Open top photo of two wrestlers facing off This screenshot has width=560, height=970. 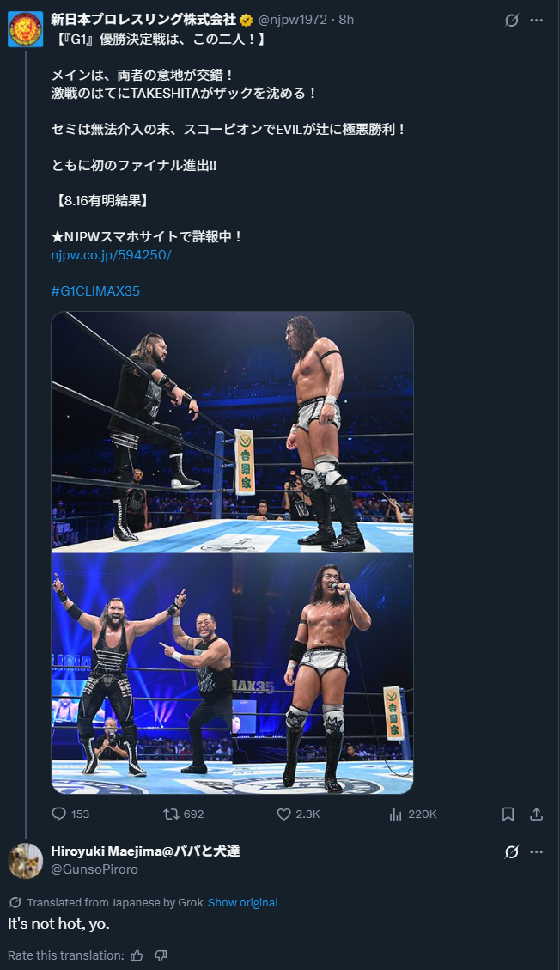tap(233, 432)
